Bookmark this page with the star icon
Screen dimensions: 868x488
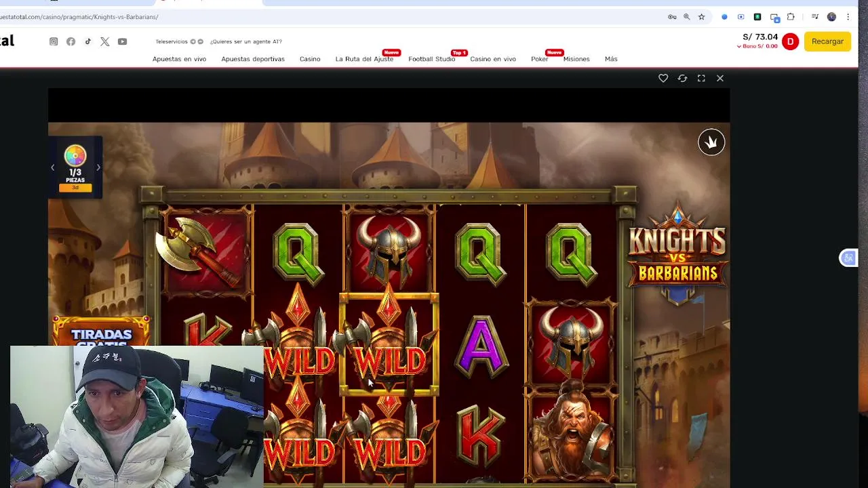coord(701,17)
